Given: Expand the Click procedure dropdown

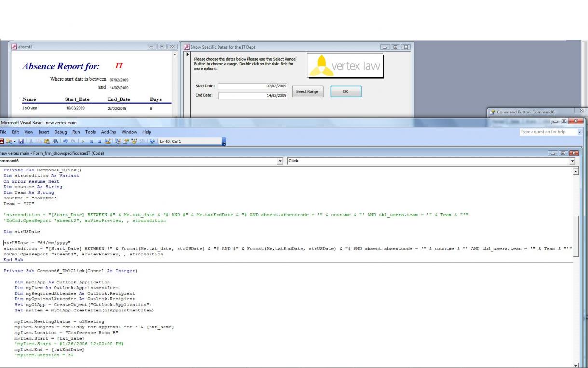Looking at the screenshot, I should pyautogui.click(x=573, y=161).
